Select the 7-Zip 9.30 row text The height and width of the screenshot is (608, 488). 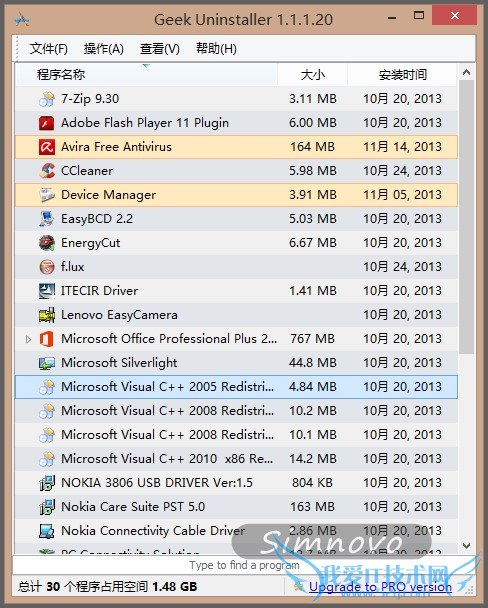90,99
